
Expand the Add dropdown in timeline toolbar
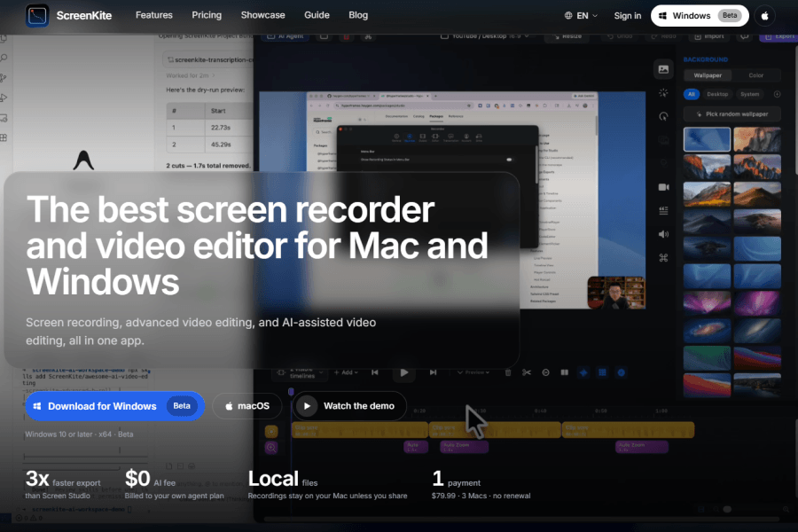click(346, 372)
